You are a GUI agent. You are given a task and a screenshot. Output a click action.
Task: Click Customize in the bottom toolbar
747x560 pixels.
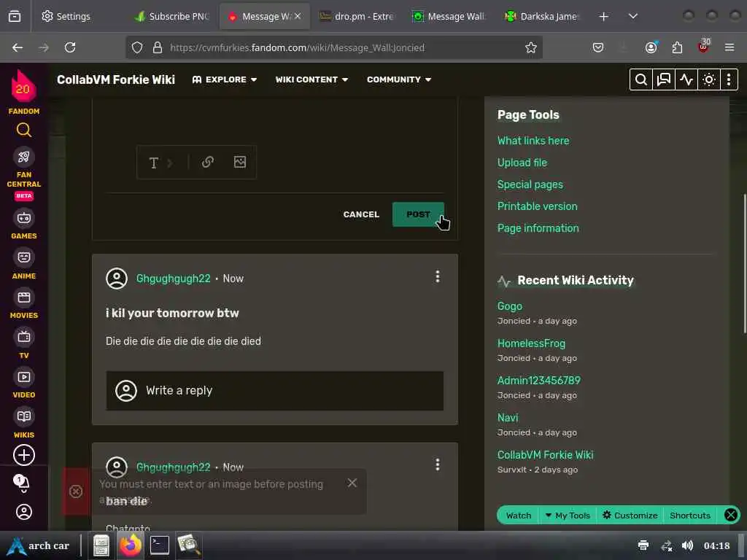(x=630, y=516)
